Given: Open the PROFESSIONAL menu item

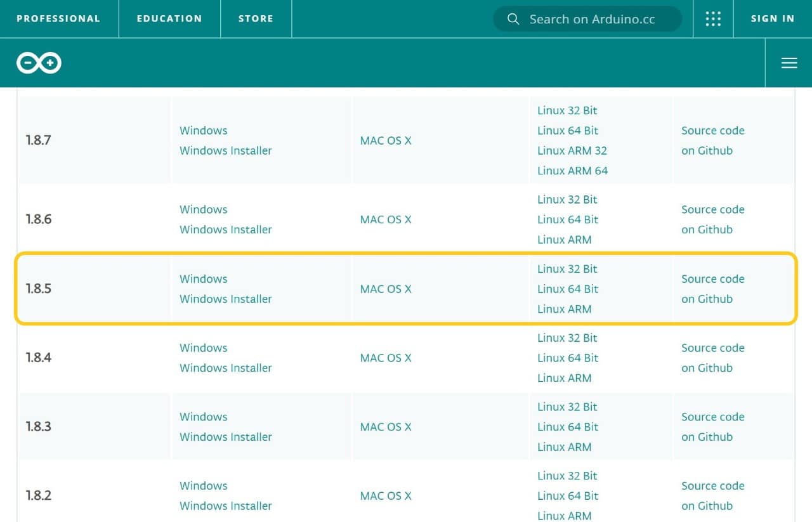Looking at the screenshot, I should 58,19.
